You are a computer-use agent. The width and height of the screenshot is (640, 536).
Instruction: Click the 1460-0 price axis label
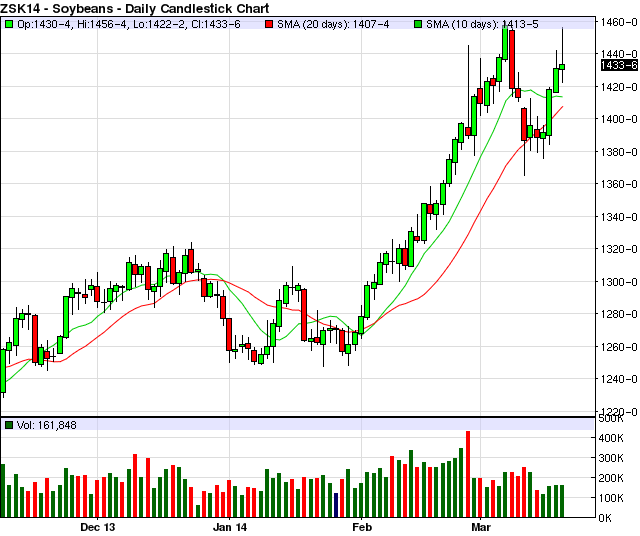[x=619, y=22]
